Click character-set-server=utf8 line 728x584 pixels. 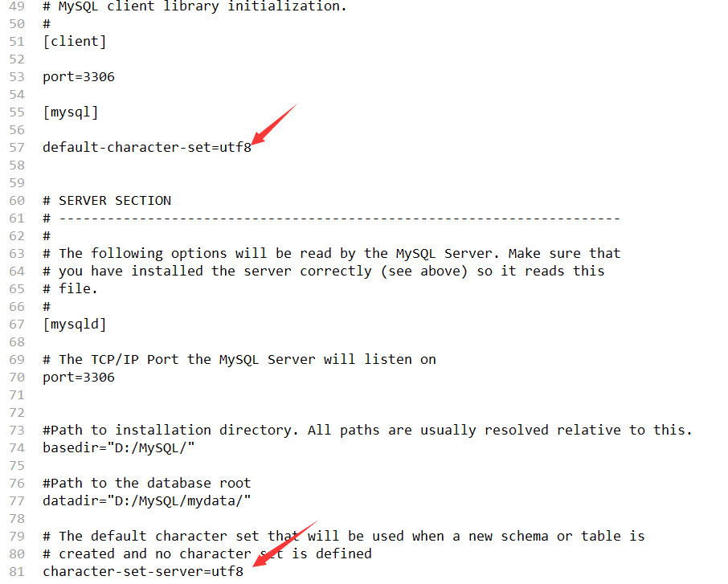pos(143,571)
